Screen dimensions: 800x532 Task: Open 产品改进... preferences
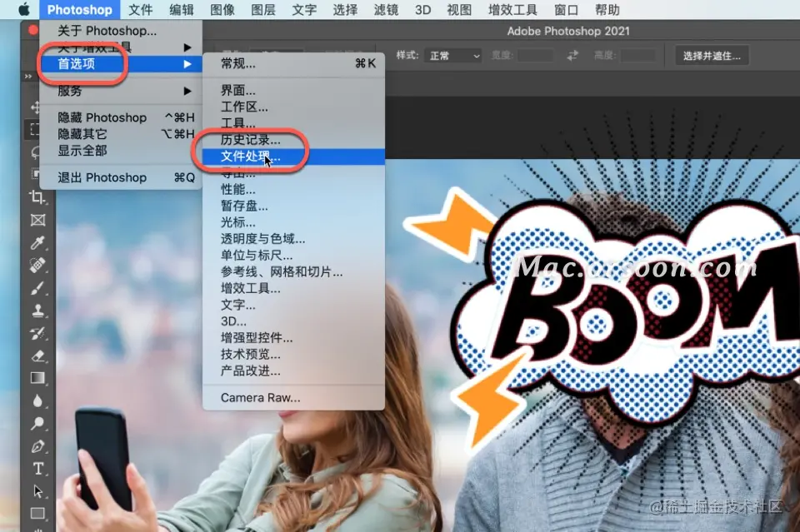[293, 371]
